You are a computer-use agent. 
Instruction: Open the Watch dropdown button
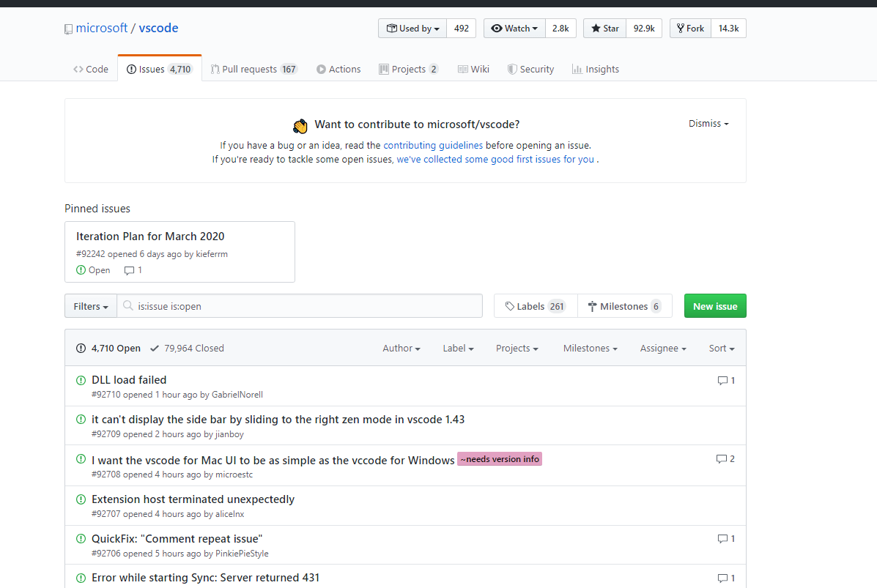514,29
